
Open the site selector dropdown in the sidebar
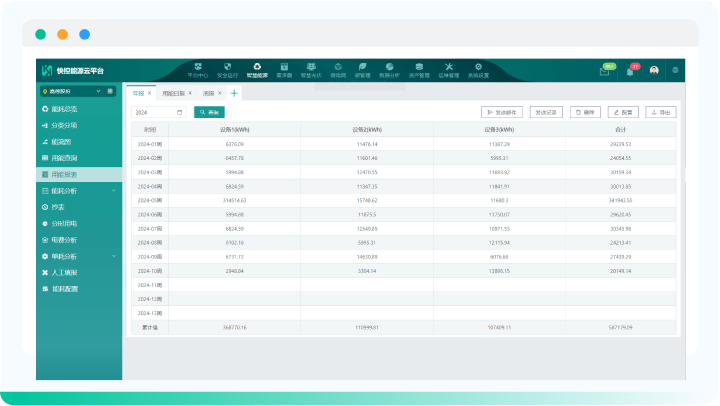coord(72,91)
